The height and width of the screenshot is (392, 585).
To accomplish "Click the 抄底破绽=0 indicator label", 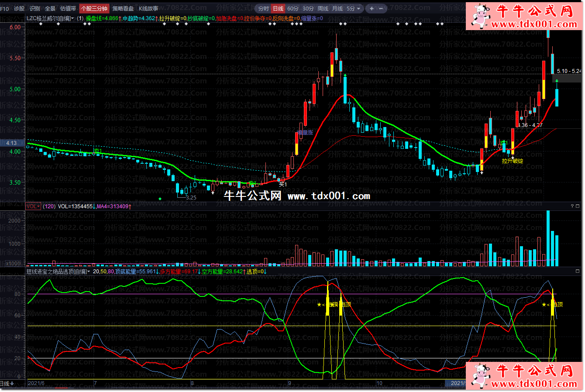I will pyautogui.click(x=201, y=18).
